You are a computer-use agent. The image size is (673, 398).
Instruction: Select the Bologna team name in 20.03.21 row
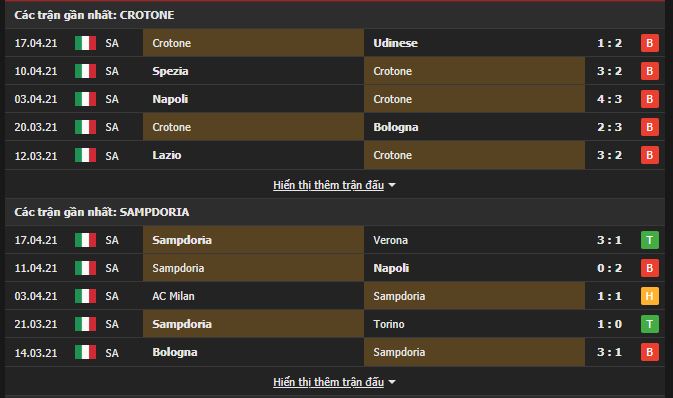tap(395, 127)
